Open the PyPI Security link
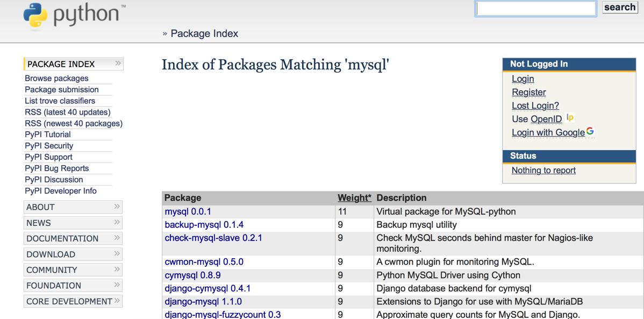This screenshot has height=319, width=644. pyautogui.click(x=49, y=146)
